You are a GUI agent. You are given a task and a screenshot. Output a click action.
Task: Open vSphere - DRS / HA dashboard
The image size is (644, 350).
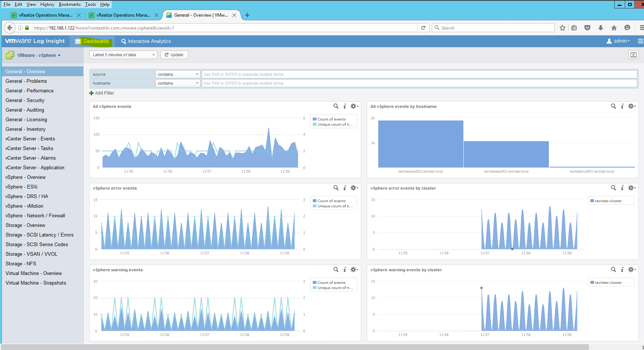[x=43, y=196]
